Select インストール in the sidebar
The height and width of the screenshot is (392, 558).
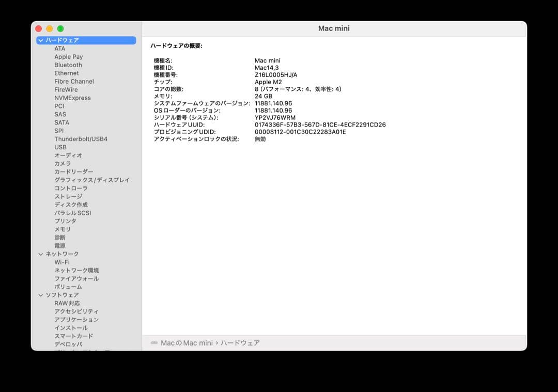tap(71, 328)
